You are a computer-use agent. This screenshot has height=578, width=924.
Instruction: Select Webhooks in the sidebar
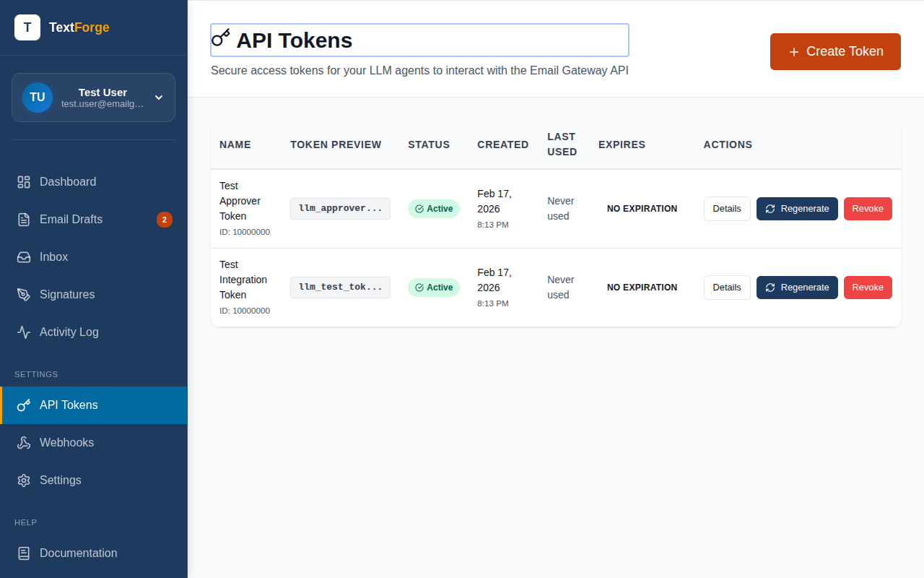[x=94, y=443]
